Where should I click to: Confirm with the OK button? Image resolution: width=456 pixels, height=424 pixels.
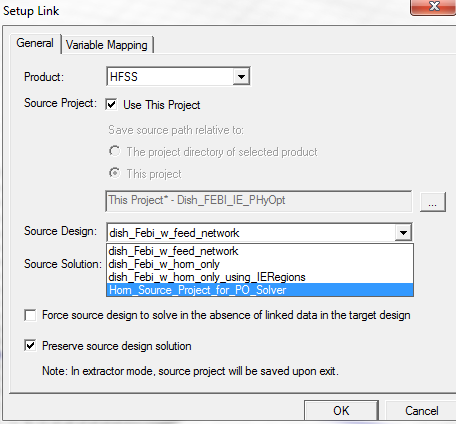click(x=341, y=411)
